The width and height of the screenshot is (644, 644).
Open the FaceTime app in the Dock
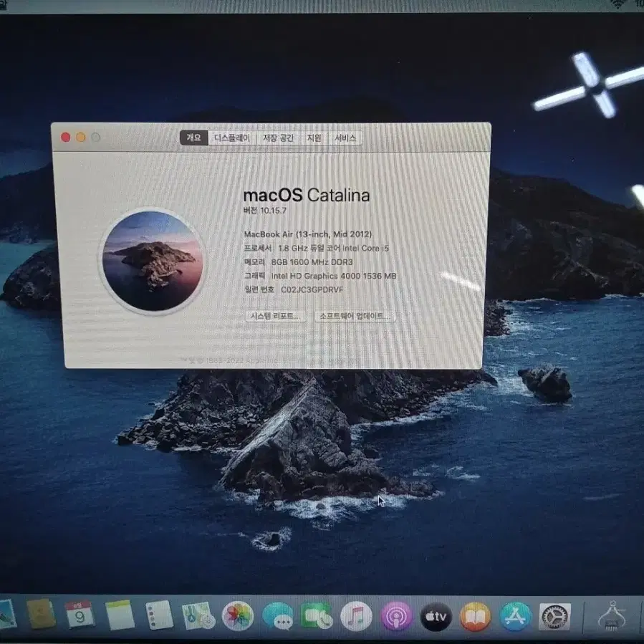(316, 616)
